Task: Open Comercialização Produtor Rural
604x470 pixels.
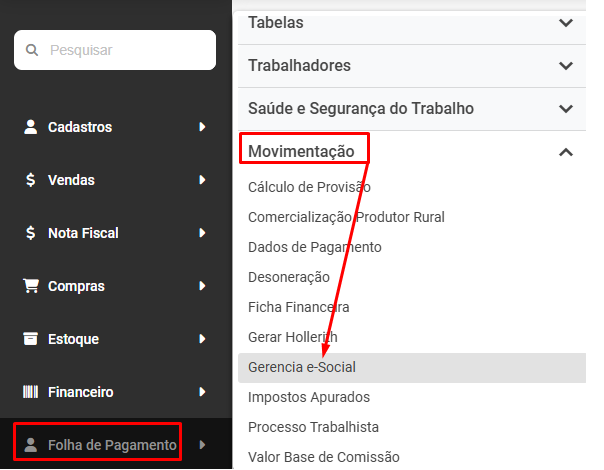Action: 346,217
